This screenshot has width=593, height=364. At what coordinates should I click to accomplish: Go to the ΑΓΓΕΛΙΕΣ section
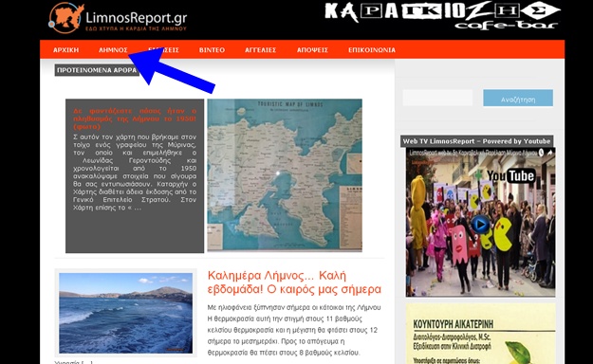[261, 50]
